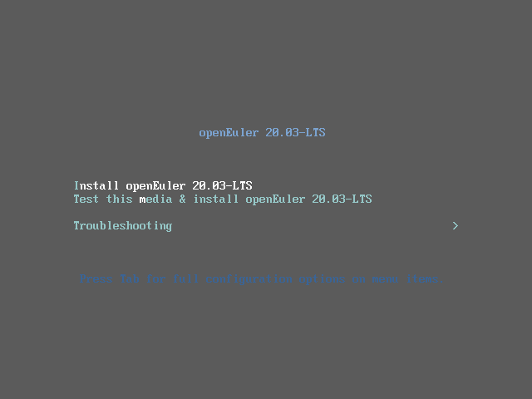Image resolution: width=532 pixels, height=399 pixels.
Task: Click the ampersand in the Test media entry
Action: 183,199
